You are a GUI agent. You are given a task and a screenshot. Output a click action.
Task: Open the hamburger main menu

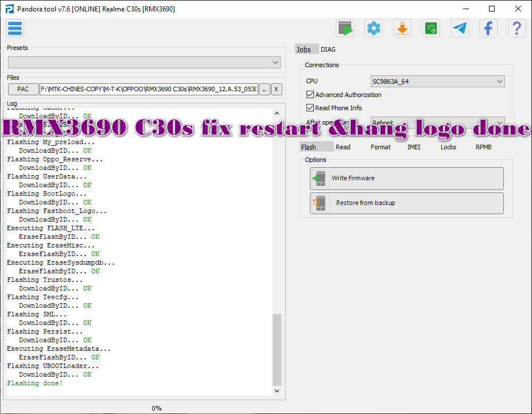click(x=15, y=28)
